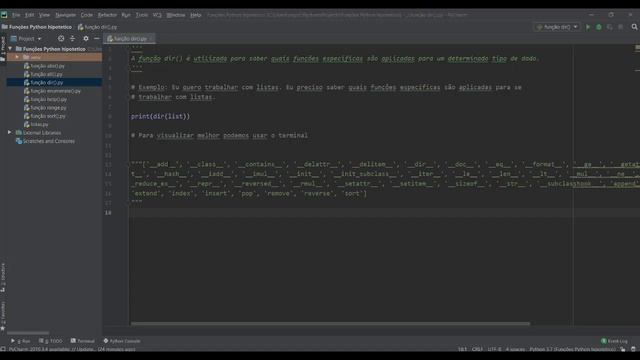Toggle the Project side tool window tab
Screen dimensions: 640x360
pyautogui.click(x=3, y=49)
